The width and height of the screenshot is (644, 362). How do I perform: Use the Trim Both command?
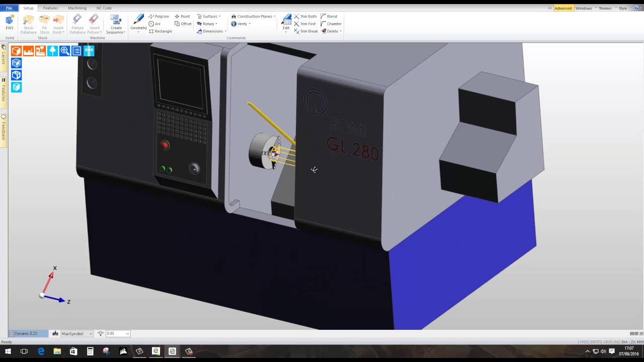pos(305,17)
